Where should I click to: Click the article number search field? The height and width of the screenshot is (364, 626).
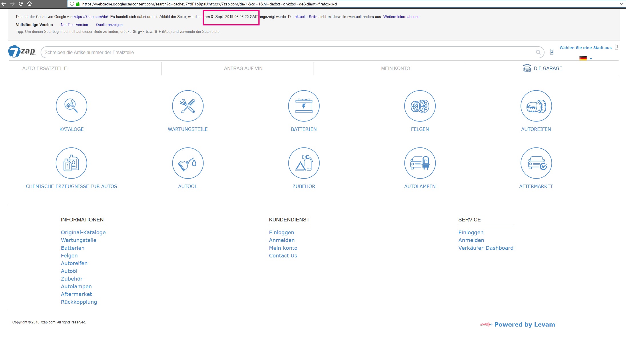tap(286, 52)
